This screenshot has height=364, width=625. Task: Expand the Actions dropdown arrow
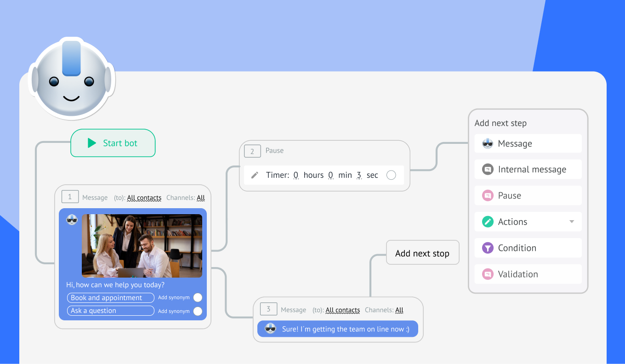pos(572,222)
